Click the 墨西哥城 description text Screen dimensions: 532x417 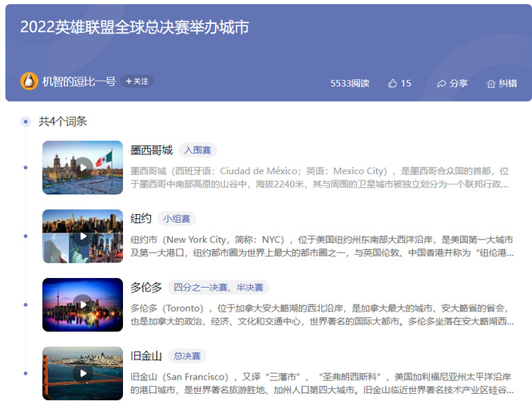[320, 177]
